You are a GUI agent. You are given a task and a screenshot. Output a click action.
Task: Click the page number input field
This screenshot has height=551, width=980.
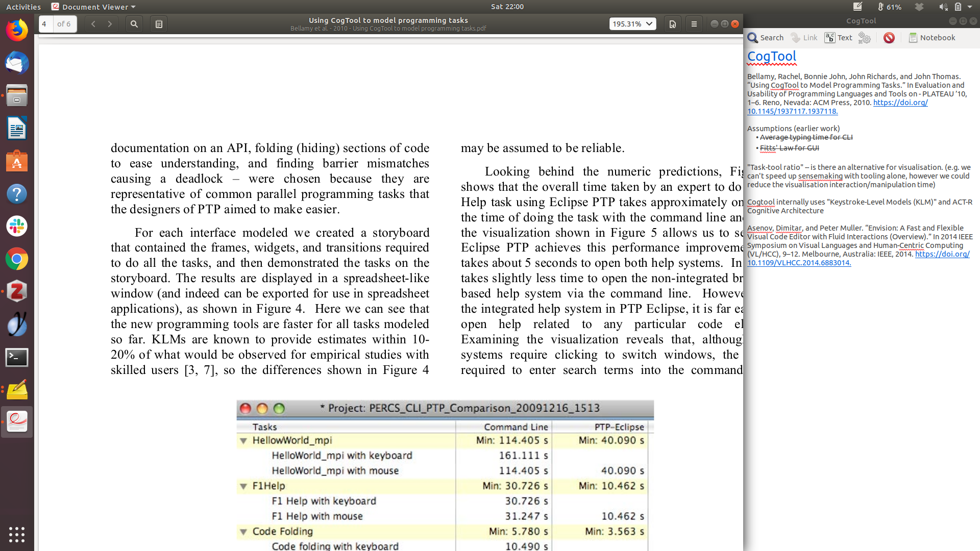45,24
